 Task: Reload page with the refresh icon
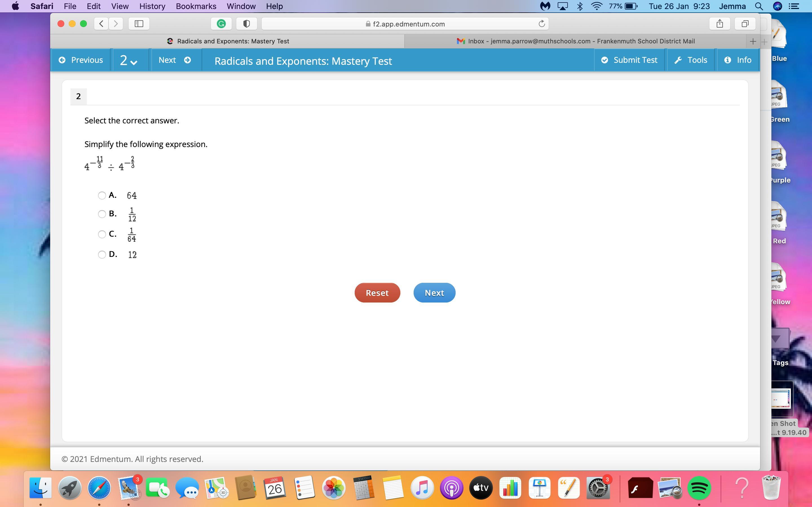tap(541, 24)
